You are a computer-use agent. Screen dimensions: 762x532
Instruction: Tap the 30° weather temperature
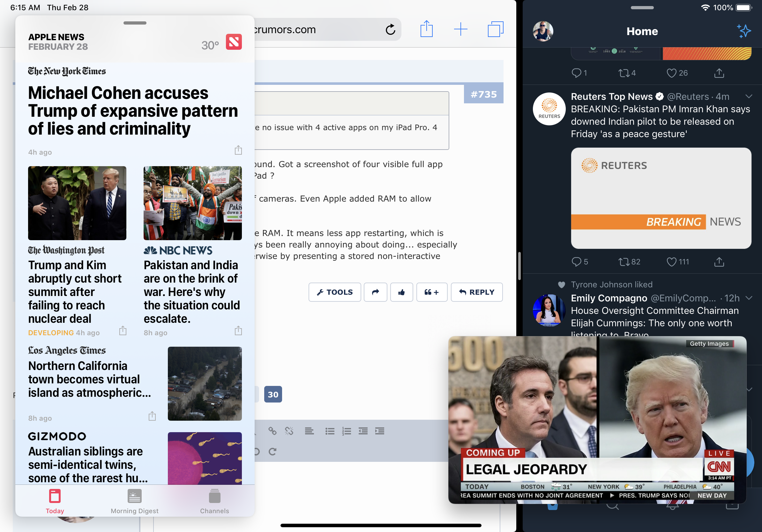coord(210,45)
